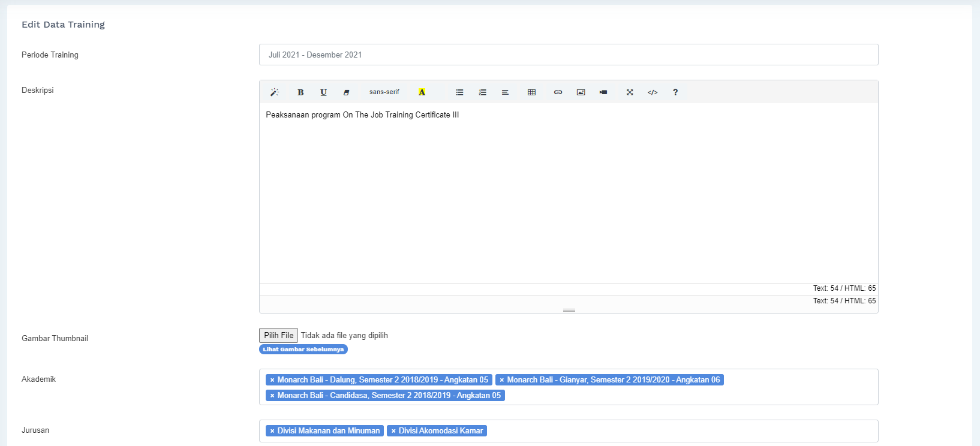980x446 pixels.
Task: Apply the yellow highlight text color
Action: 422,92
